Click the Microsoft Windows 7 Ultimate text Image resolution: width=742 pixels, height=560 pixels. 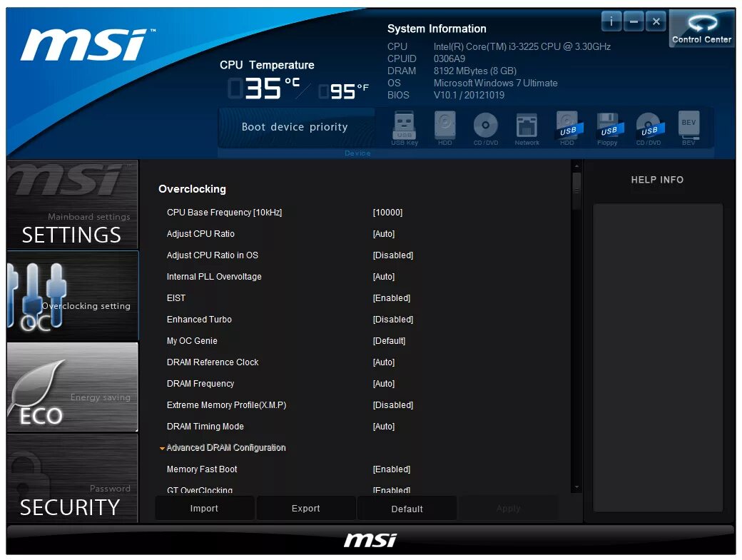[x=495, y=83]
